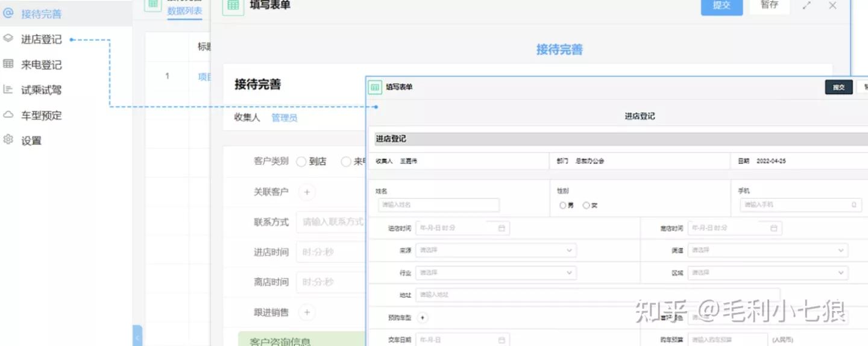Expand the 接待完善 form to fullscreen
This screenshot has height=346, width=868.
tap(807, 5)
